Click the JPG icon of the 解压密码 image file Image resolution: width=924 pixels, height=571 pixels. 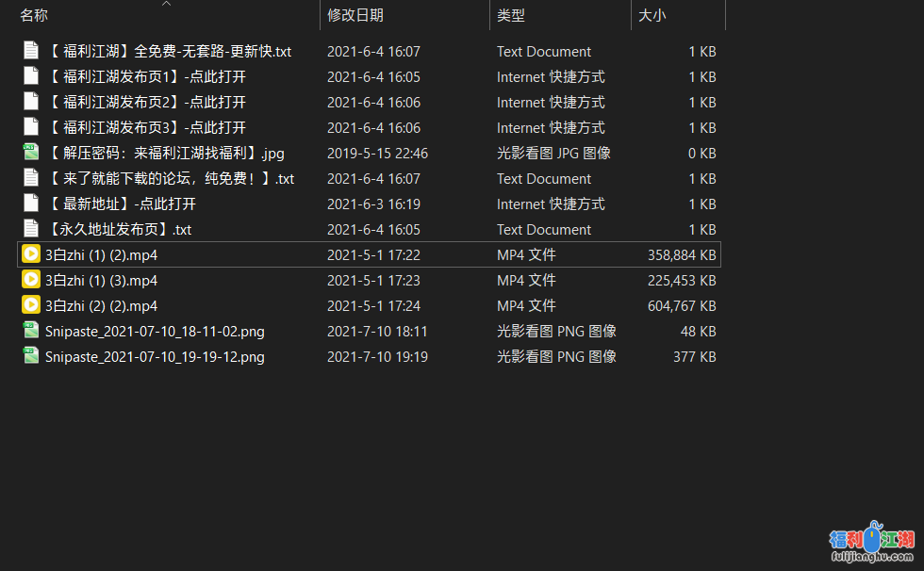tap(30, 153)
